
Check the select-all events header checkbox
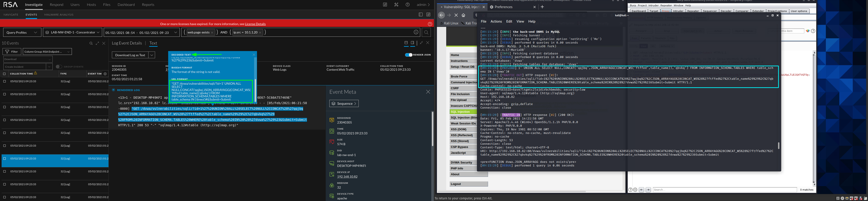pos(4,74)
